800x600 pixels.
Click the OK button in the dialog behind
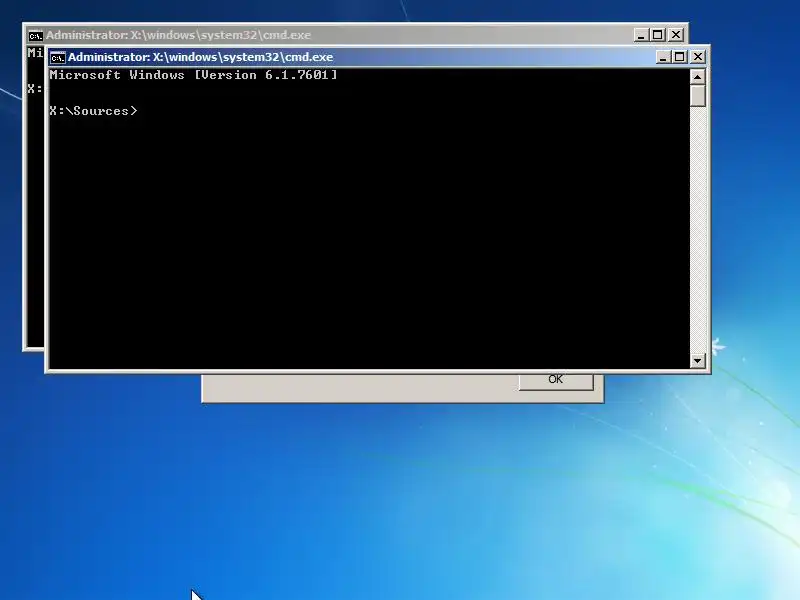(x=556, y=382)
